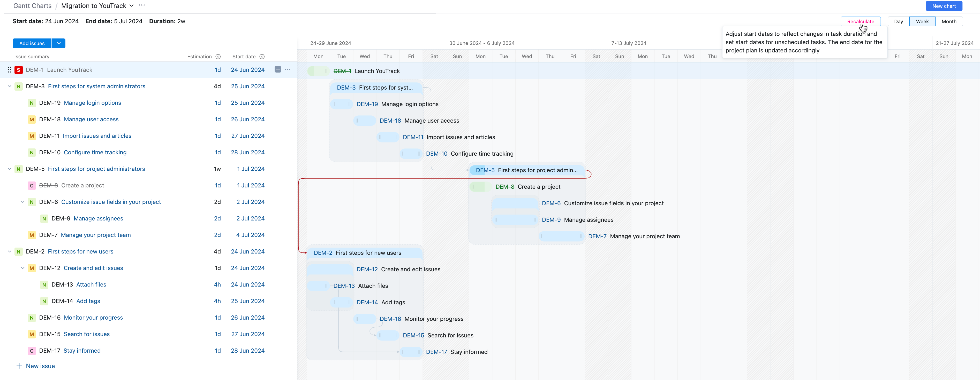This screenshot has height=380, width=980.
Task: Collapse the DEM-3 system administrators group
Action: click(9, 86)
